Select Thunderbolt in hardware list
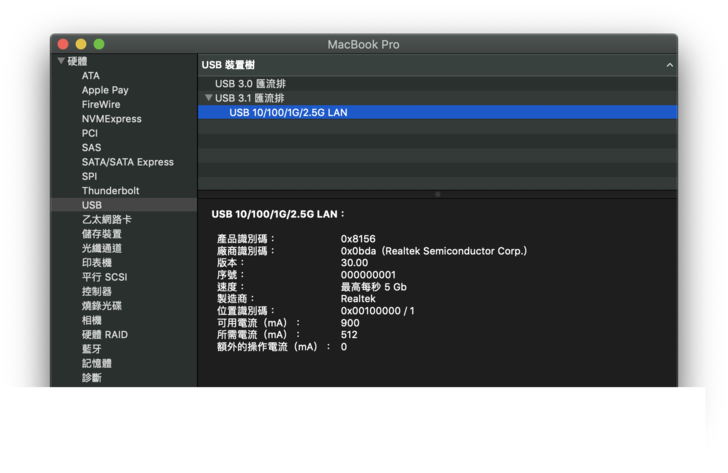The image size is (728, 473). [x=110, y=191]
